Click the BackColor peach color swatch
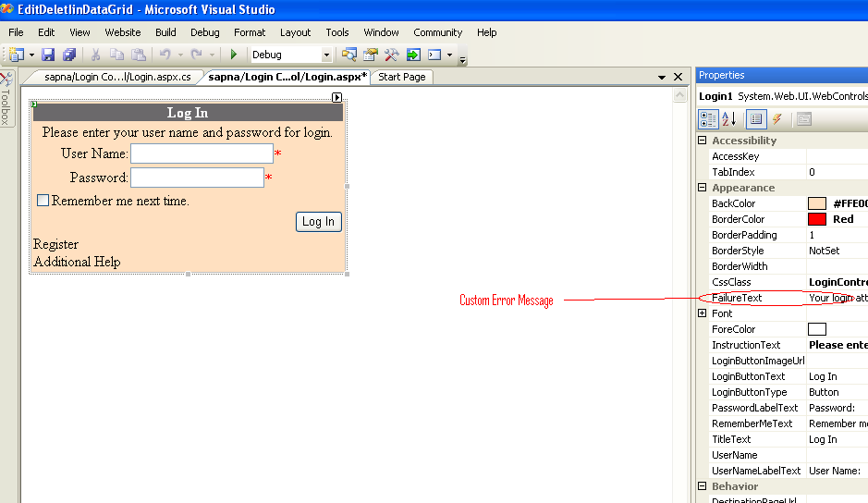This screenshot has height=503, width=868. pos(816,203)
